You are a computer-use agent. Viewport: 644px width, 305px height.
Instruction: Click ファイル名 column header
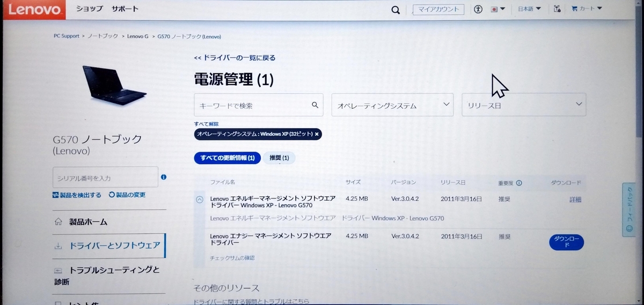223,183
